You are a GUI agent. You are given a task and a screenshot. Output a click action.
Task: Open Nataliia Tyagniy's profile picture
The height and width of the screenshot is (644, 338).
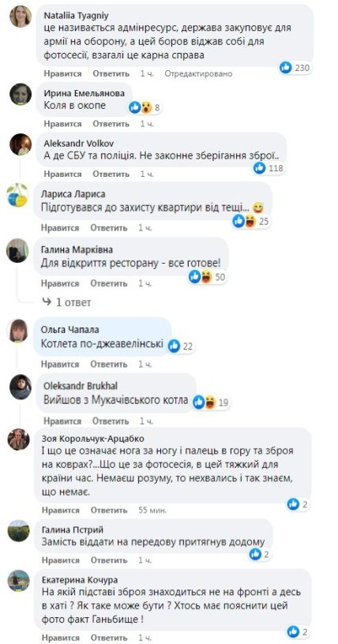(21, 17)
